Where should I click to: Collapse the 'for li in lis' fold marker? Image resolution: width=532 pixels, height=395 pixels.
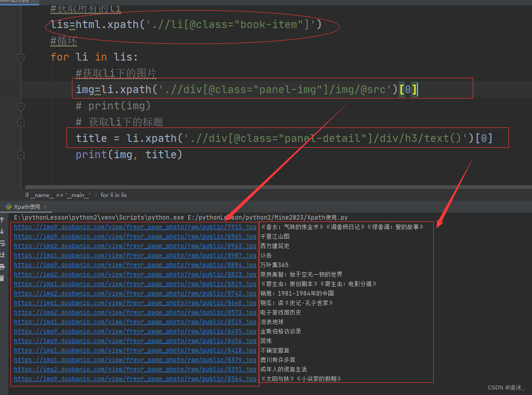(21, 57)
